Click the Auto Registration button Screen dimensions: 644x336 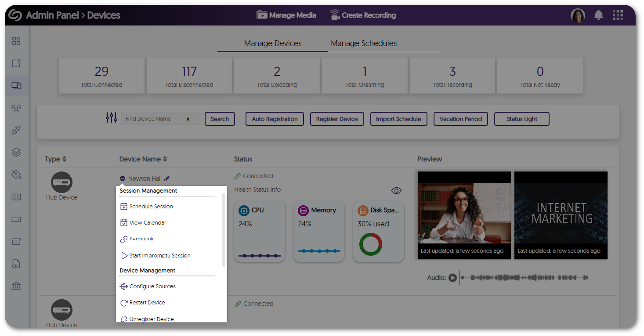(275, 119)
